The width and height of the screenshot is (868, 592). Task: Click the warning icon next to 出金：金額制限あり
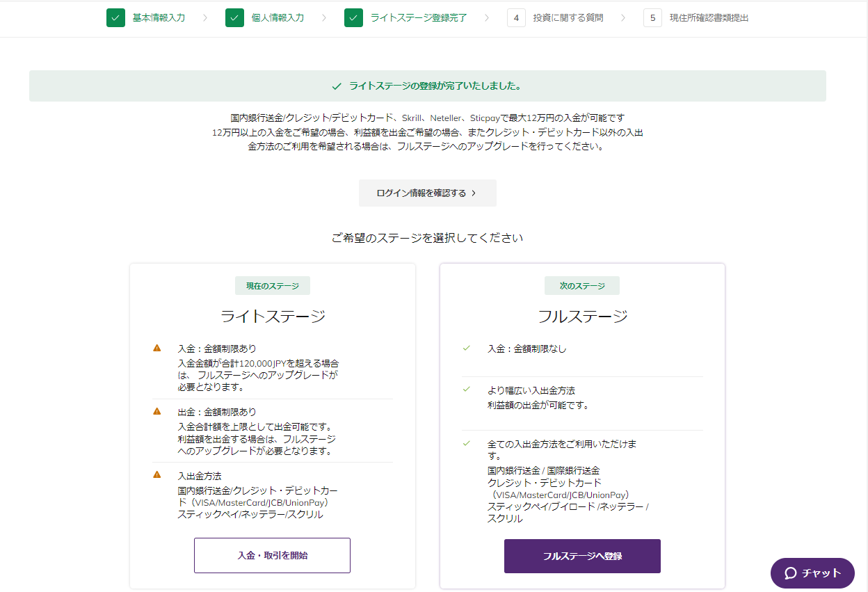pyautogui.click(x=157, y=411)
